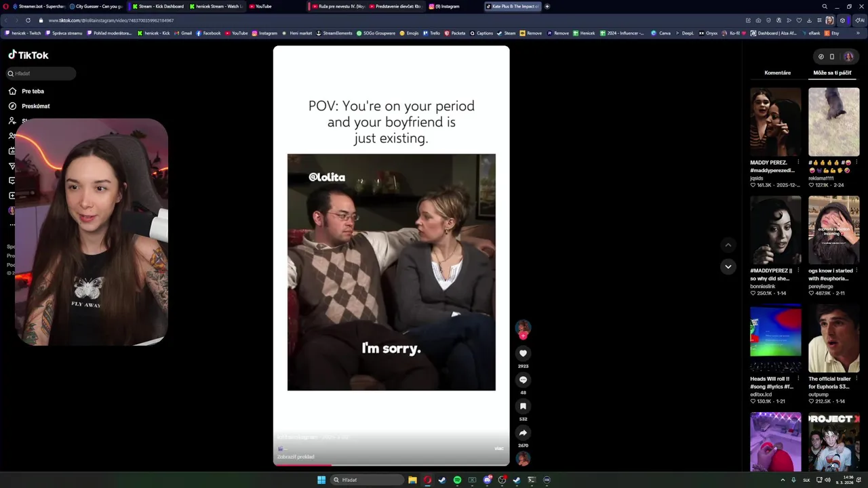Click the phone app icon near profile avatar
Viewport: 868px width, 488px height.
point(832,56)
